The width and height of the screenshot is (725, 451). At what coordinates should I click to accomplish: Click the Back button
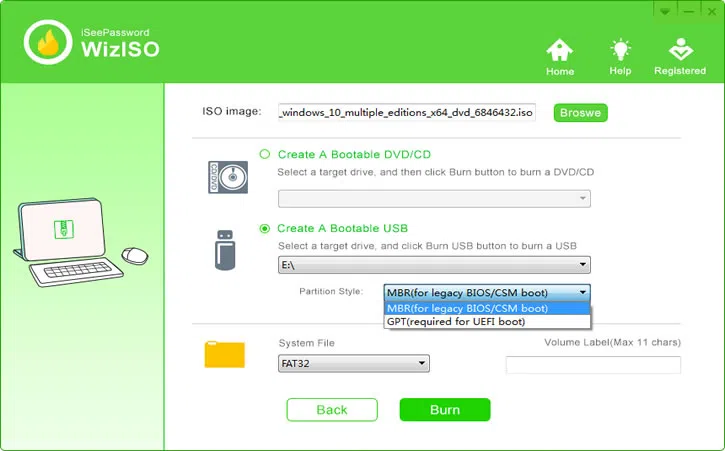332,410
